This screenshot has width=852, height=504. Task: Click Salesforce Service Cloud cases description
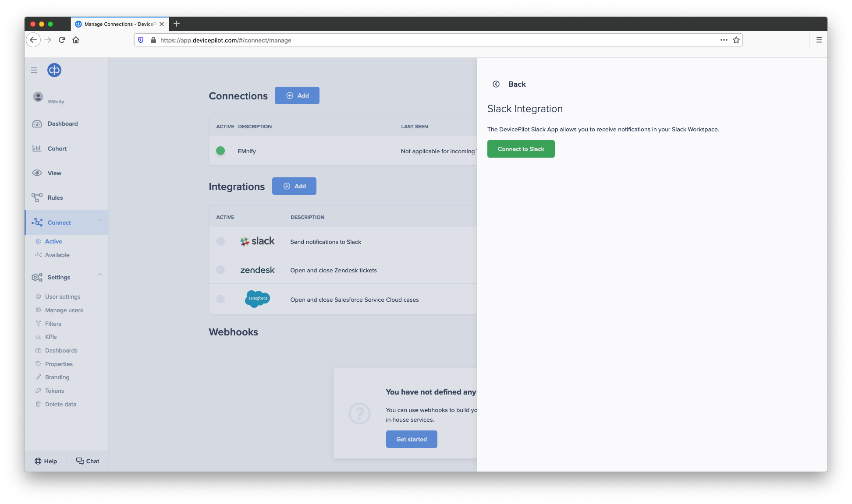tap(355, 300)
